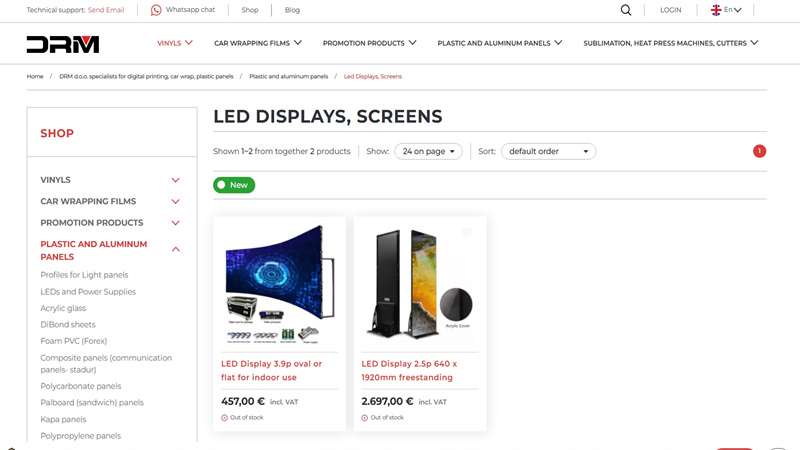Viewport: 800px width, 450px height.
Task: Open PLASTIC AND ALUMINUM PANELS top menu
Action: tap(499, 43)
